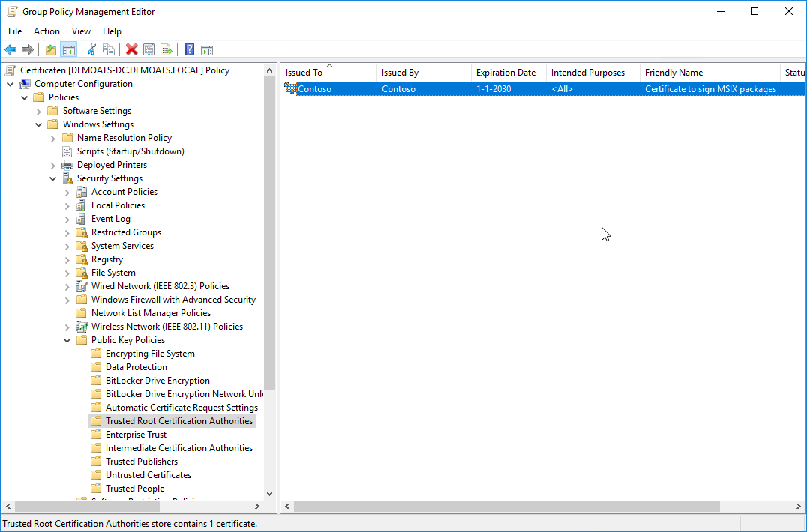The width and height of the screenshot is (807, 532).
Task: Expand the Software Settings folder
Action: coord(39,111)
